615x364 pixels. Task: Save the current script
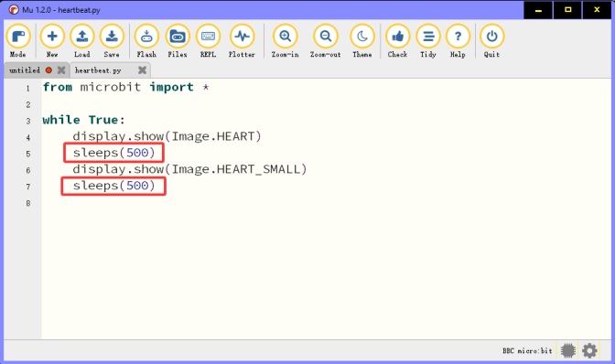(112, 41)
